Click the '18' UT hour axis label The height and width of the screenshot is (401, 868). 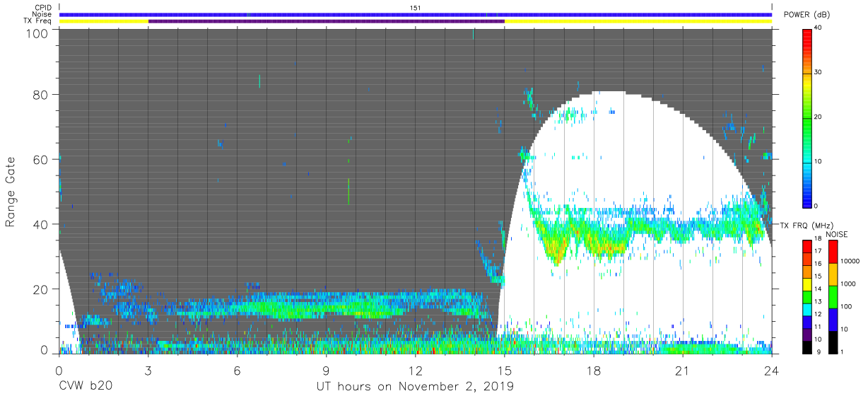coord(594,371)
